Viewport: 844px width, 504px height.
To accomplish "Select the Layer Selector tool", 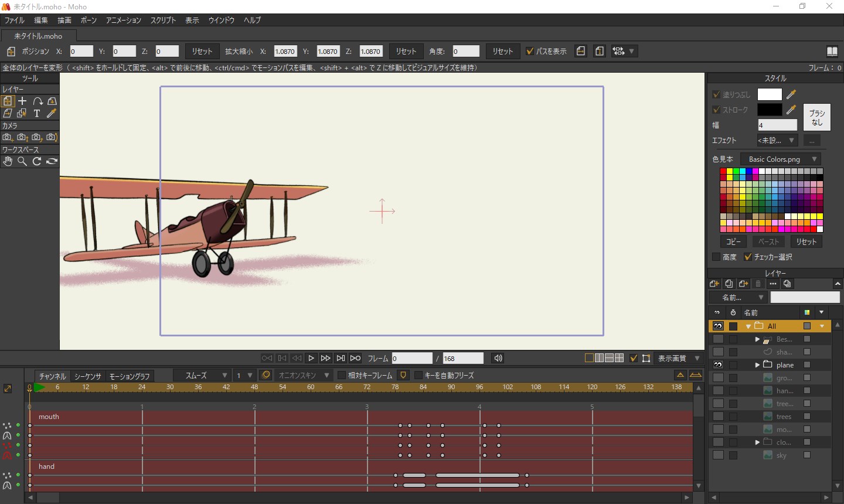I will coord(22,113).
